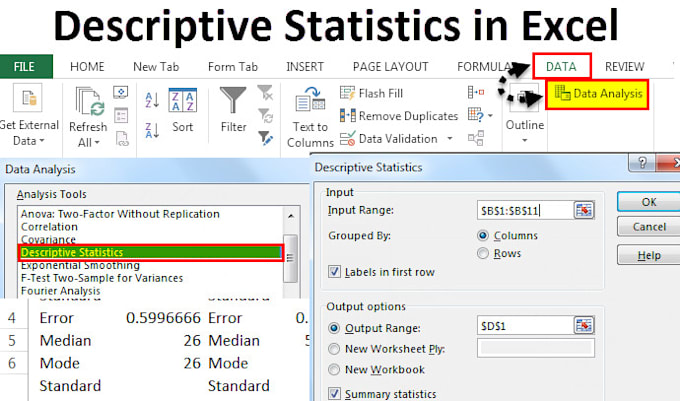Select New Workbook option
The width and height of the screenshot is (680, 401).
click(334, 369)
